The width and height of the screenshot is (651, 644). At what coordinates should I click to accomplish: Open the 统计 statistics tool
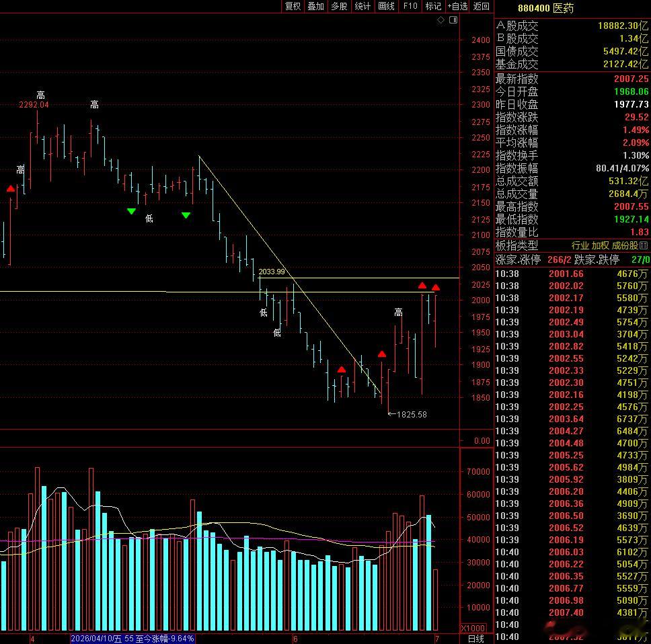coord(362,6)
